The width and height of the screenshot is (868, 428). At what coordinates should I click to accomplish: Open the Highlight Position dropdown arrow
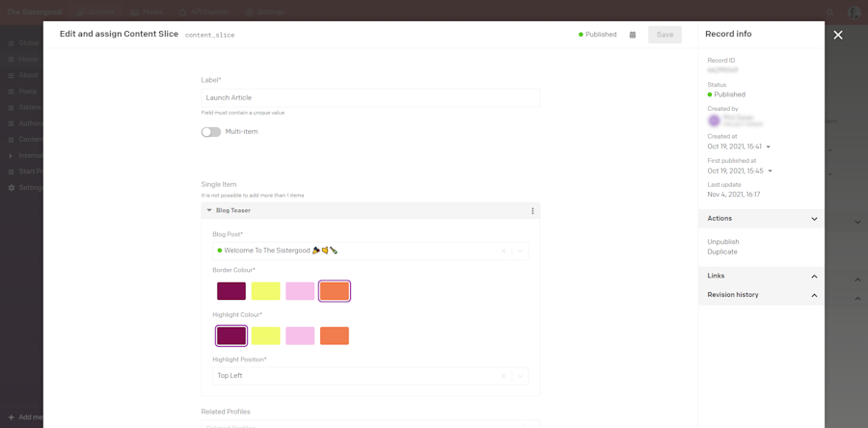pyautogui.click(x=521, y=376)
